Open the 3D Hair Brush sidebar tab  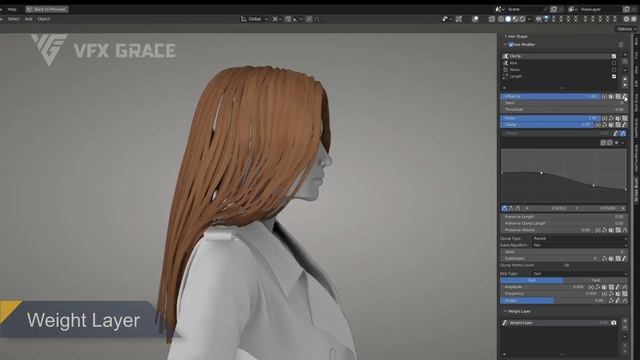coord(636,190)
